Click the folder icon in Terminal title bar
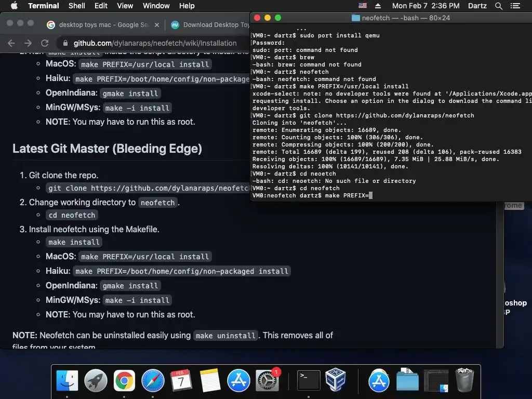 pos(355,18)
